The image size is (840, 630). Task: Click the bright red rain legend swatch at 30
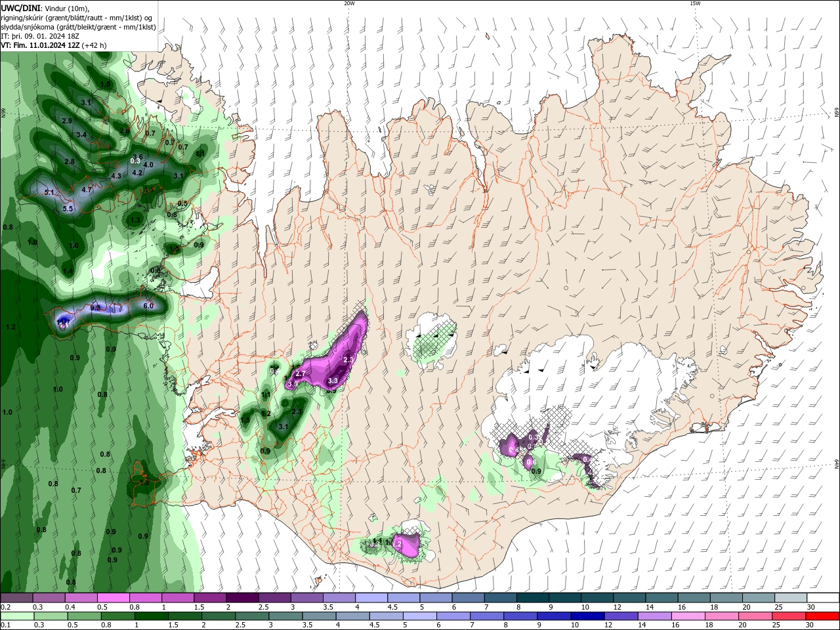(x=823, y=616)
